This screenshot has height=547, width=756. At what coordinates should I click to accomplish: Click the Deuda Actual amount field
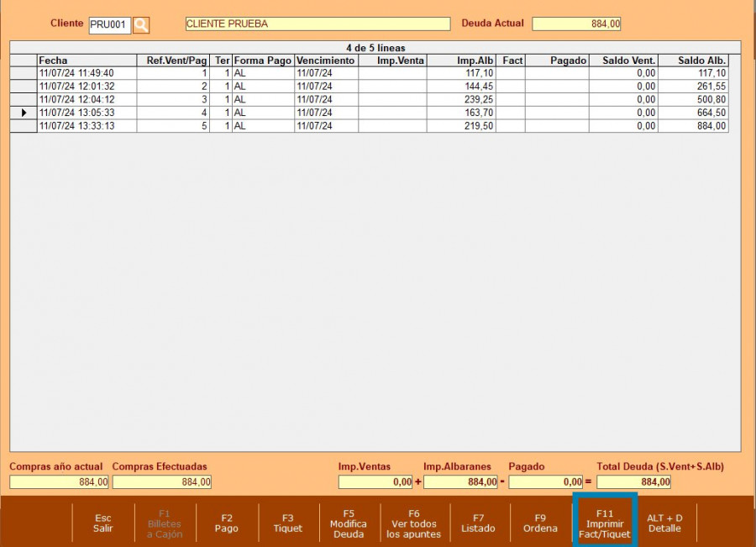(576, 24)
